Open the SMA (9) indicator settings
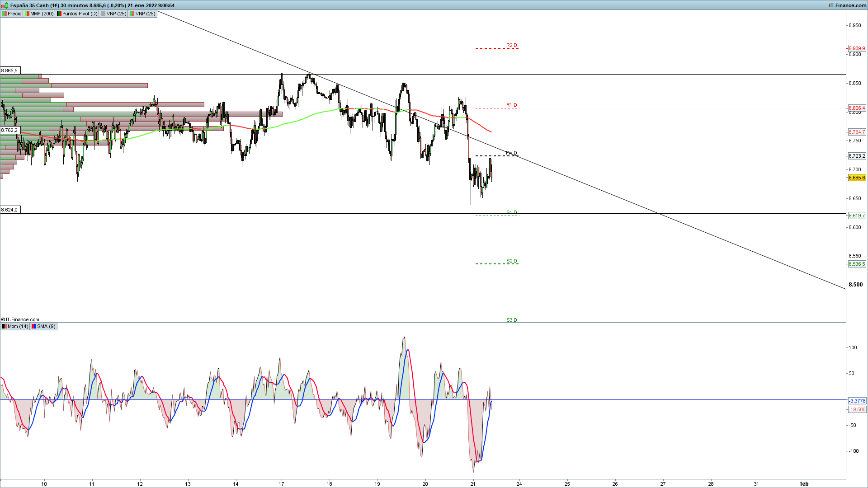The height and width of the screenshot is (488, 868). click(x=43, y=326)
